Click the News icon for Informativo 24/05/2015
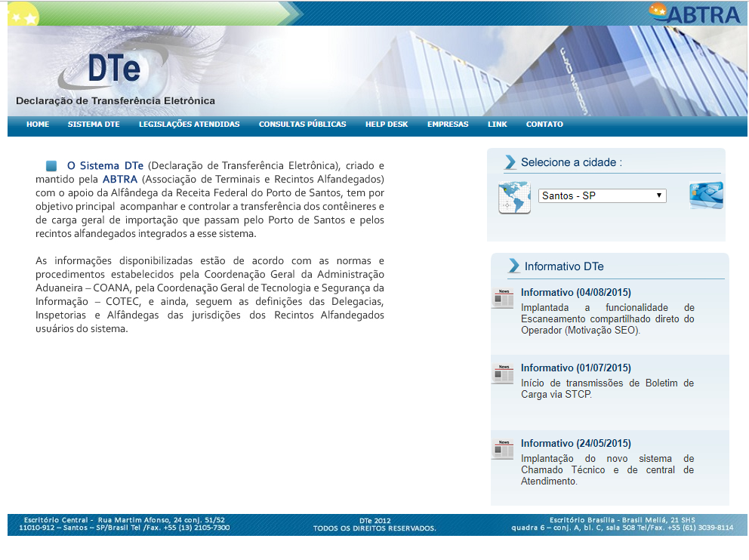Image resolution: width=749 pixels, height=560 pixels. point(504,450)
